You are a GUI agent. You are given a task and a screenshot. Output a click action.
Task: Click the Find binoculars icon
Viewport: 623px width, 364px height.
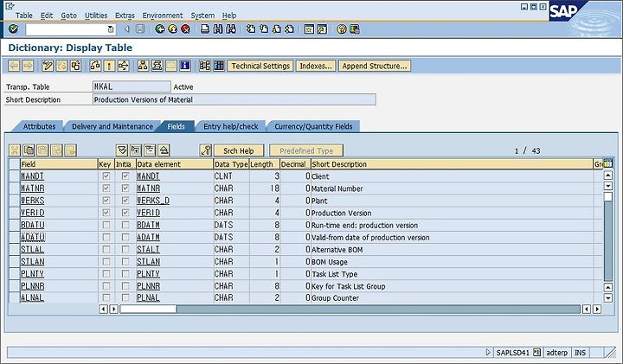(x=218, y=29)
